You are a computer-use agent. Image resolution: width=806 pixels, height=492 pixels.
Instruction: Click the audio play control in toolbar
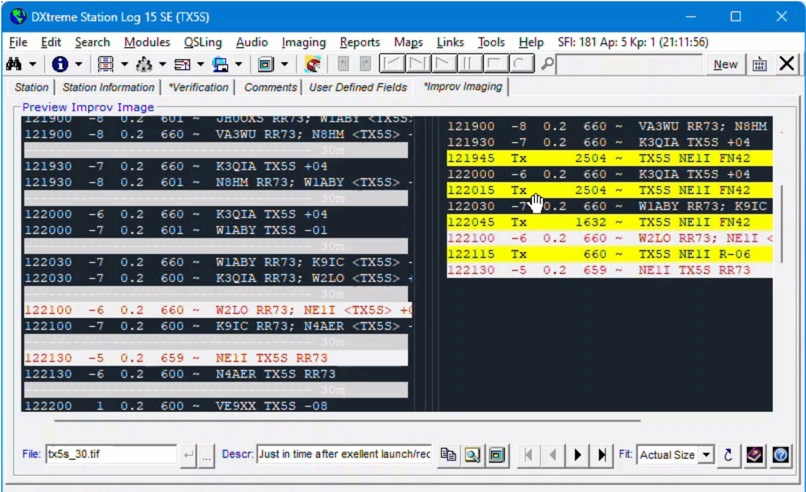tap(443, 64)
